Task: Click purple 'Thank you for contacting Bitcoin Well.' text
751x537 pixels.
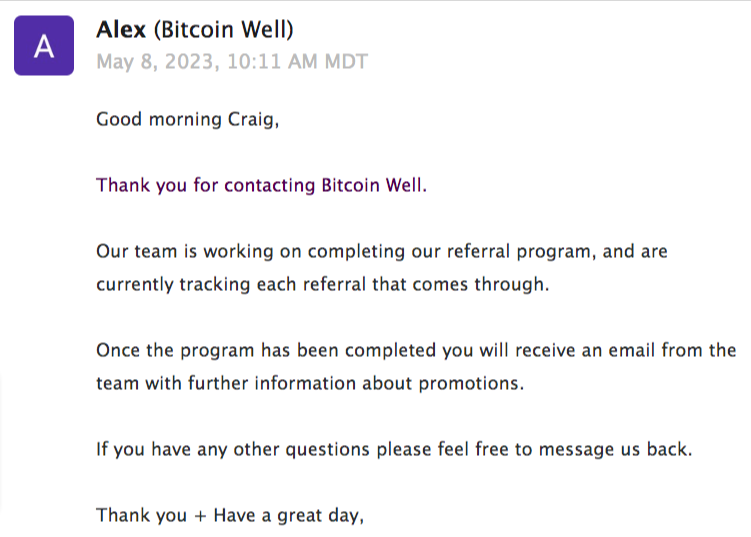Action: click(x=262, y=185)
